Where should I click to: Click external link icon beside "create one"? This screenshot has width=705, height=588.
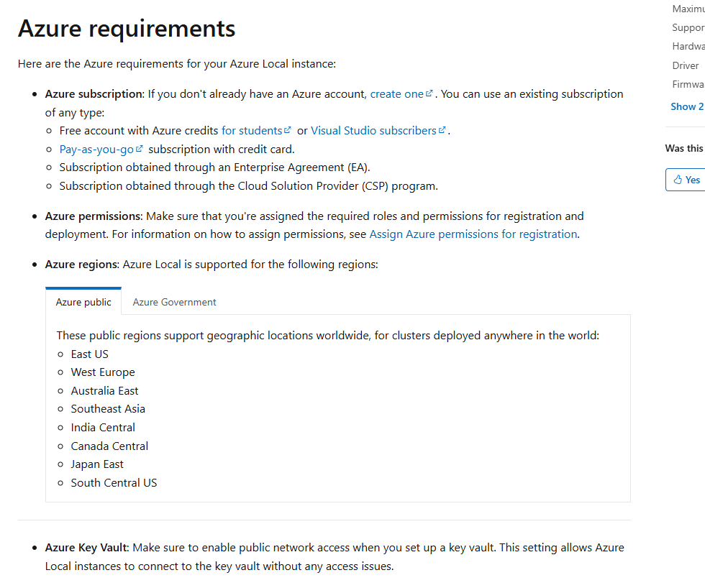[429, 93]
